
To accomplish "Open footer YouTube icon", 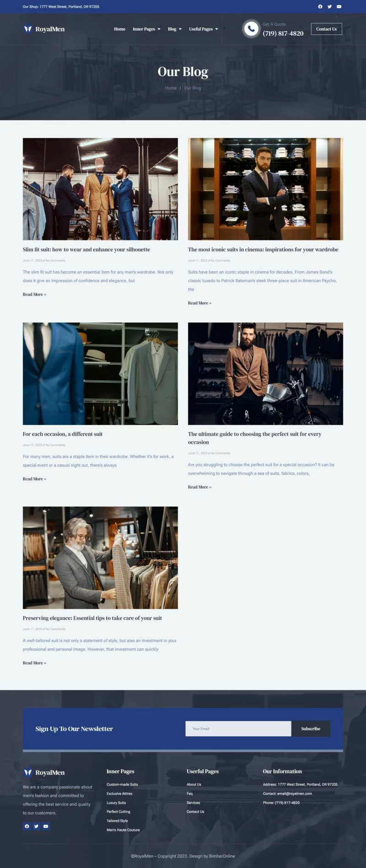I will coord(46,826).
